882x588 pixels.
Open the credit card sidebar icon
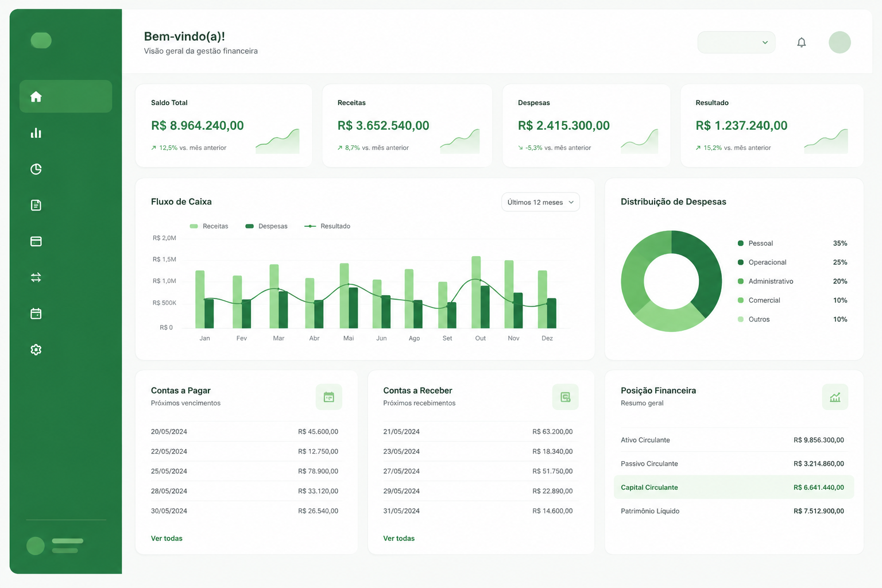point(36,241)
